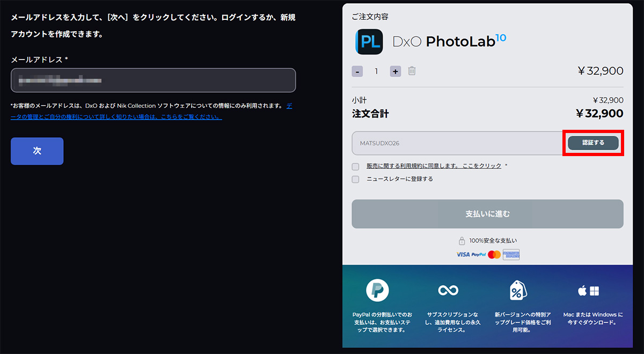Open the terms of sale ここをクリック link

click(434, 166)
